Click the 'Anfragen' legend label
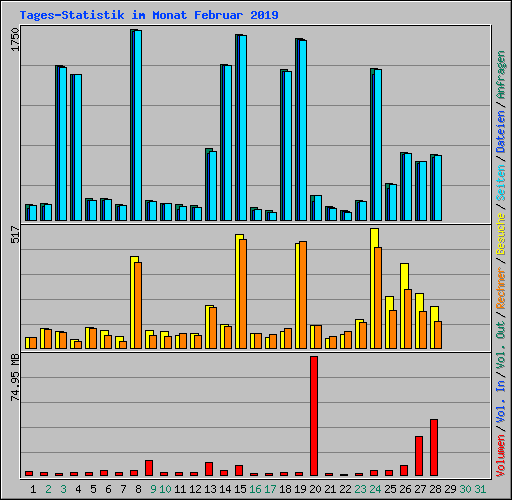 tap(501, 75)
